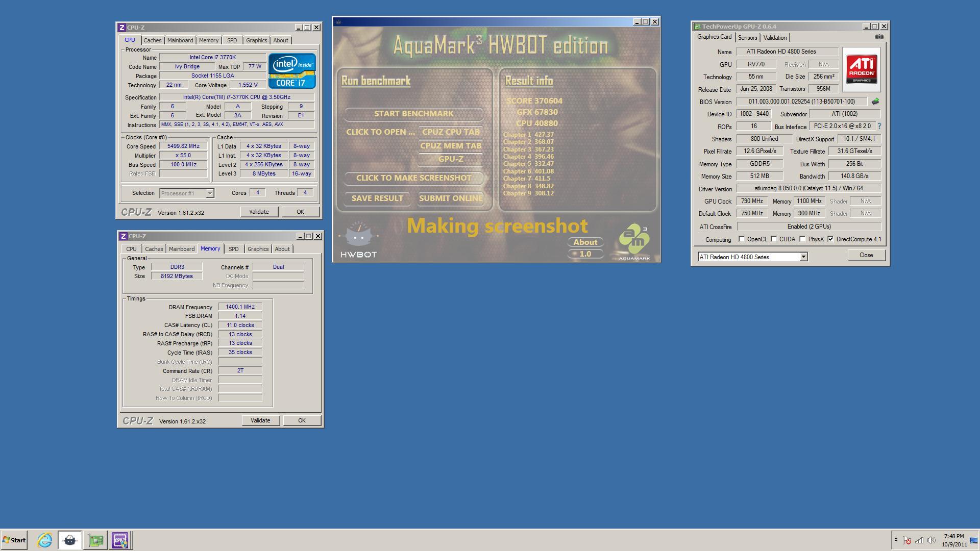Click CPUZ MEM TAB button

(451, 146)
